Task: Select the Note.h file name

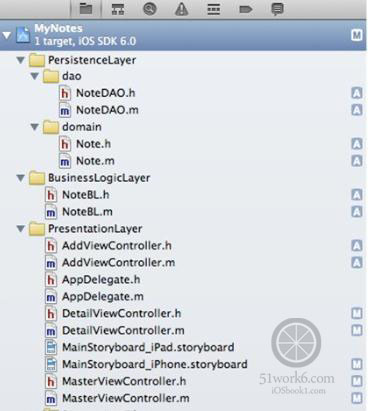Action: point(93,144)
